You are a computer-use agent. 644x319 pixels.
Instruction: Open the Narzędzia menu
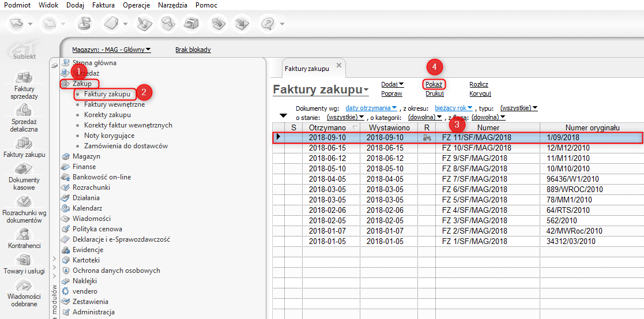(x=172, y=5)
